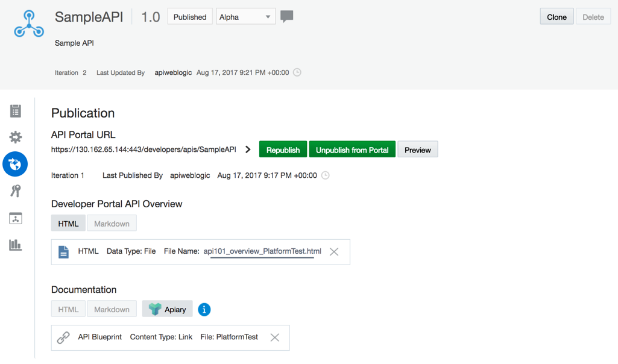Open api101_overview_PlatformTest.html file link
Screen dimensions: 618x364
point(262,251)
